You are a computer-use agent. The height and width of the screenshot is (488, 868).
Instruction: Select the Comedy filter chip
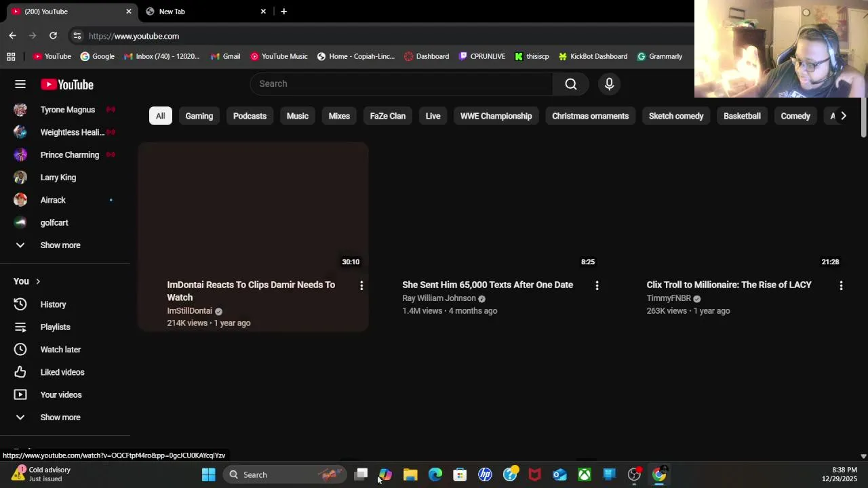tap(795, 116)
